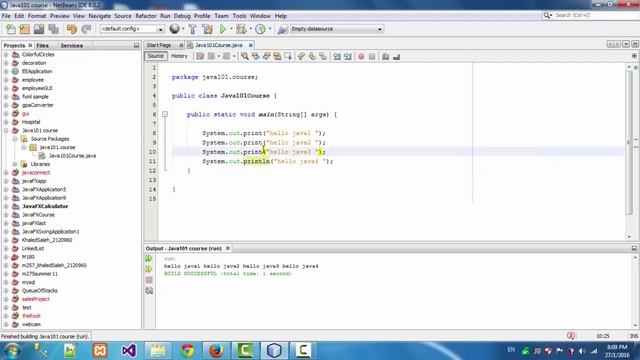This screenshot has height=360, width=640.
Task: Open the Tools menu
Action: pyautogui.click(x=239, y=16)
